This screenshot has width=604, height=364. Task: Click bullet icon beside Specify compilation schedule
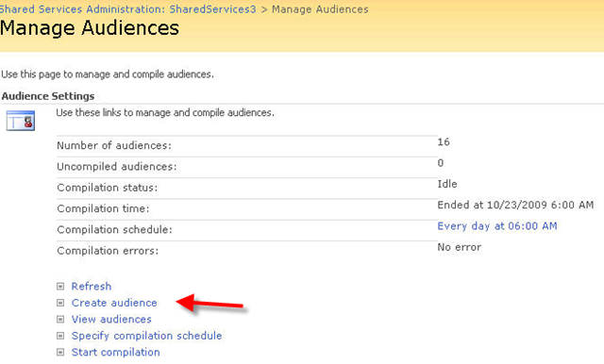click(60, 336)
